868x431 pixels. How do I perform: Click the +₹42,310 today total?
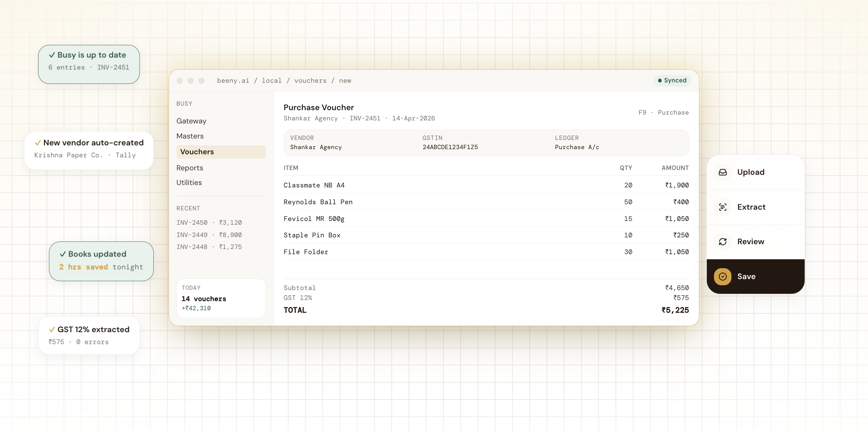[196, 308]
